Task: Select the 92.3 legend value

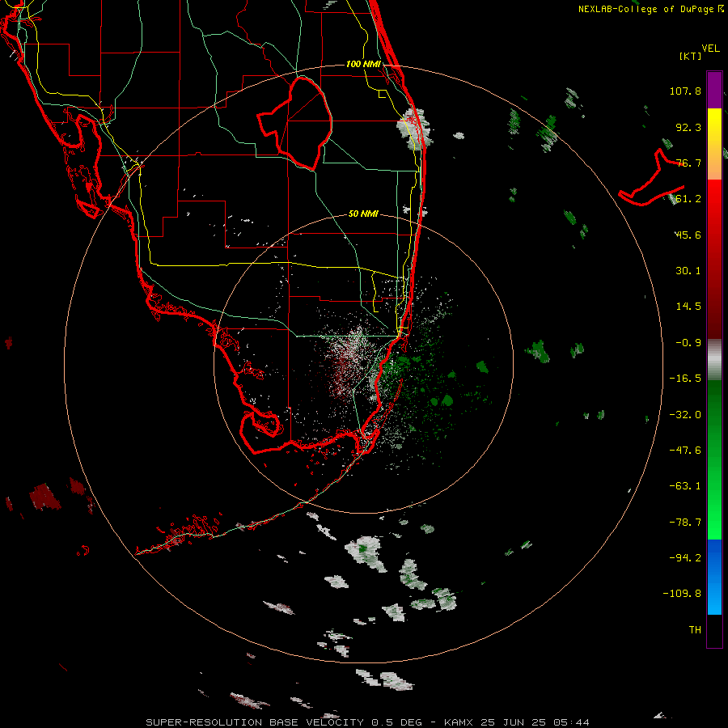Action: [x=688, y=127]
